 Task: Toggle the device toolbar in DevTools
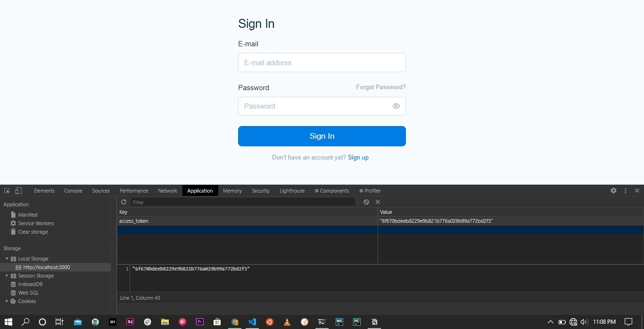(18, 190)
